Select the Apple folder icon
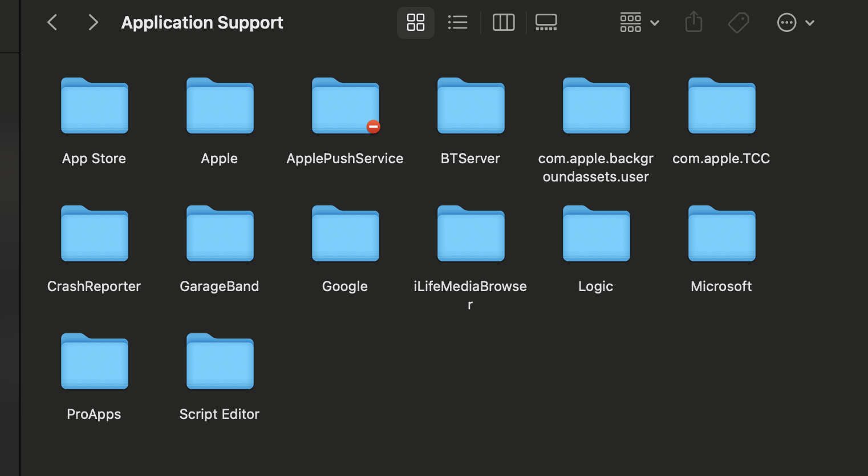The width and height of the screenshot is (868, 476). click(220, 106)
